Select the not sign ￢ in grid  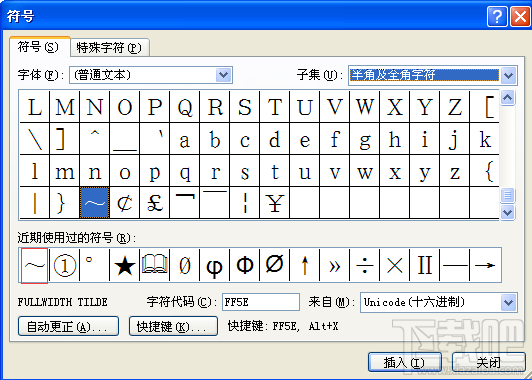click(185, 203)
